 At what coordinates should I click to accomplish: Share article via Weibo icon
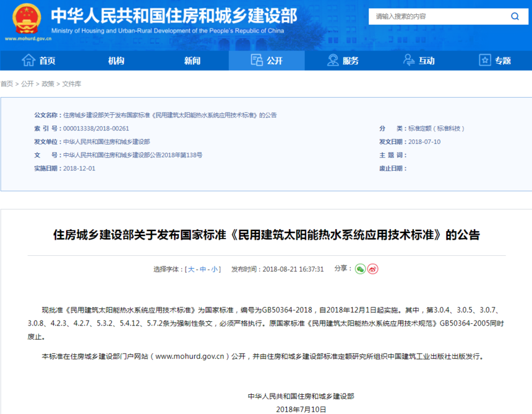pyautogui.click(x=373, y=269)
